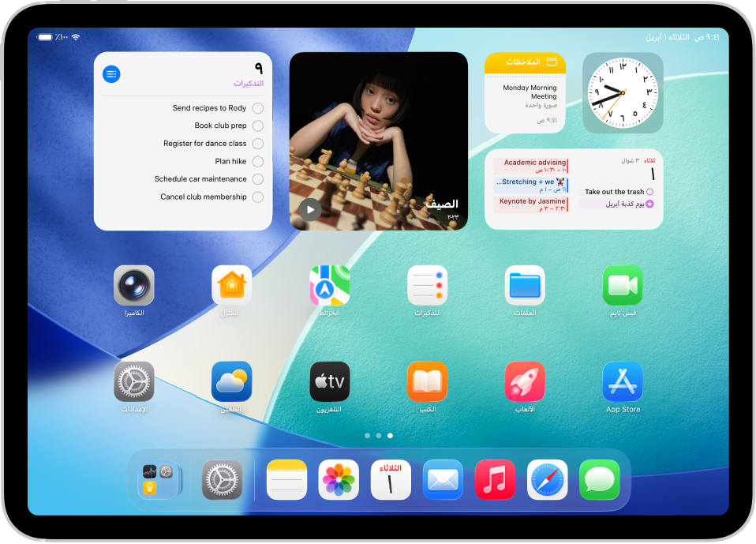
Task: Mark the "Plan hike" reminder complete
Action: pos(258,160)
